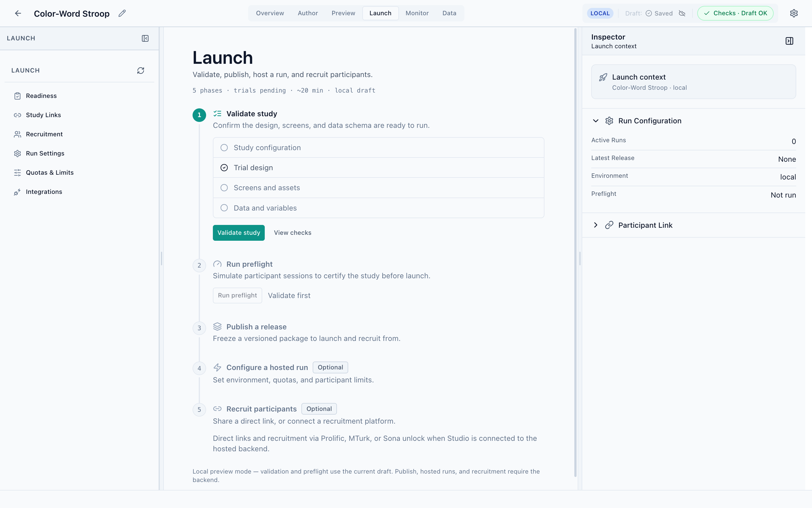Select the Screens and assets check circle
The width and height of the screenshot is (812, 508).
click(x=224, y=188)
